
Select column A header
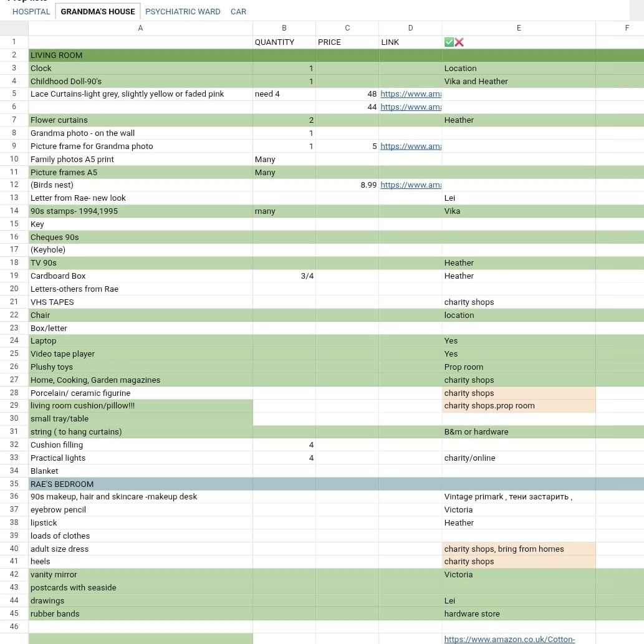tap(140, 28)
